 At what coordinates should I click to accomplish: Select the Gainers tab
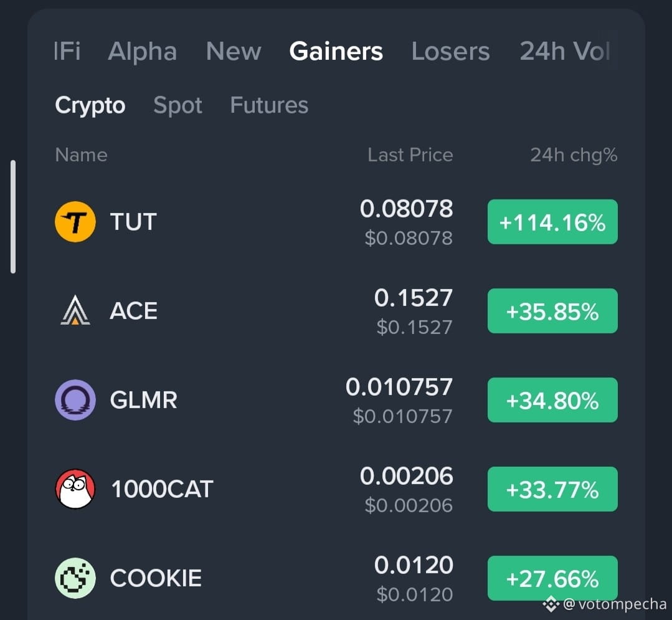336,52
